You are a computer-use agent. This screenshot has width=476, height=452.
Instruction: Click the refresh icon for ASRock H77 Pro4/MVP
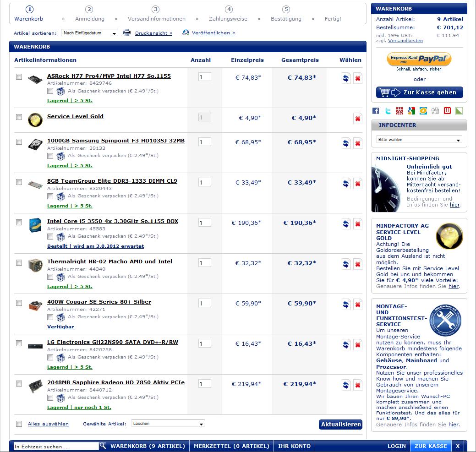346,78
